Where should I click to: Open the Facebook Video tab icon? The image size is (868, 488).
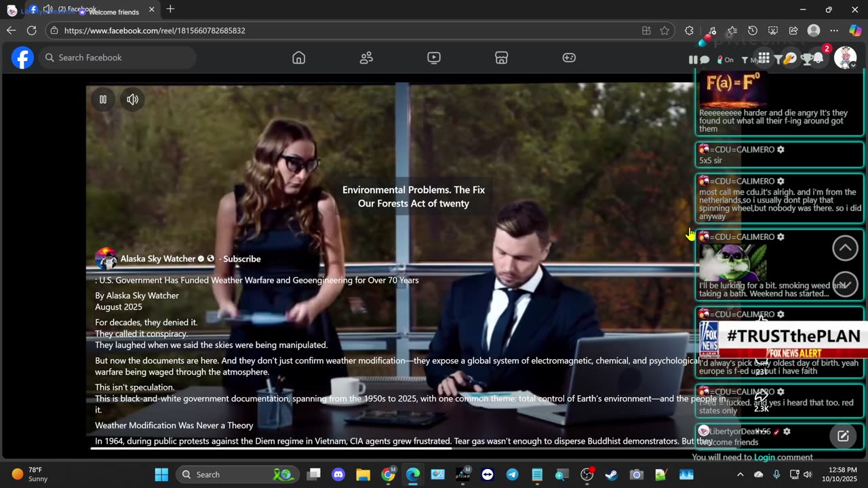[434, 58]
